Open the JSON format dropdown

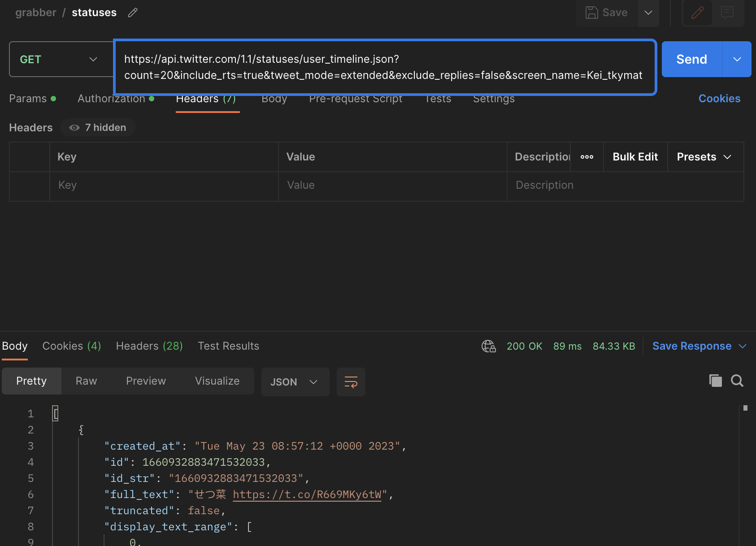click(295, 382)
